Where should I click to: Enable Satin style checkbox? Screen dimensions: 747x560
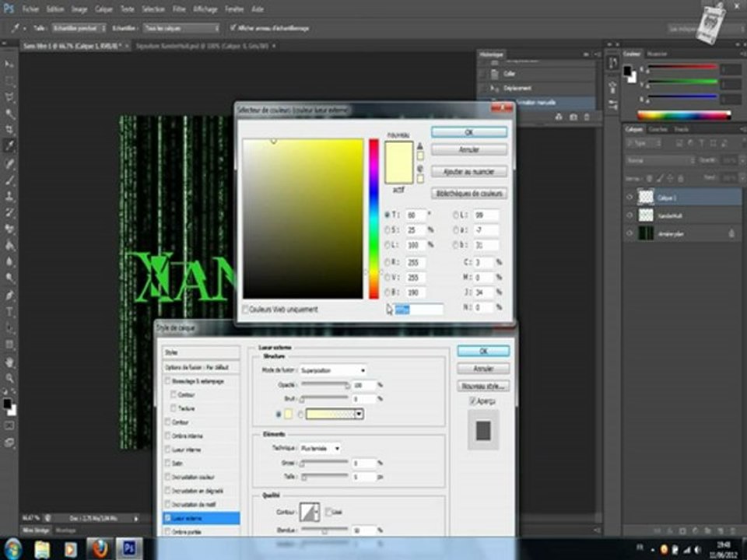(x=168, y=463)
